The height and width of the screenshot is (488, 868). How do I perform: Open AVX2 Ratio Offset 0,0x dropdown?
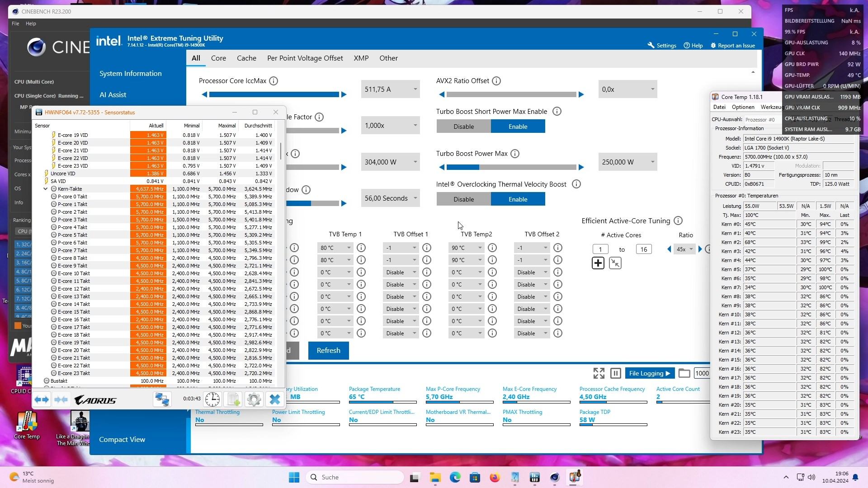click(x=628, y=89)
